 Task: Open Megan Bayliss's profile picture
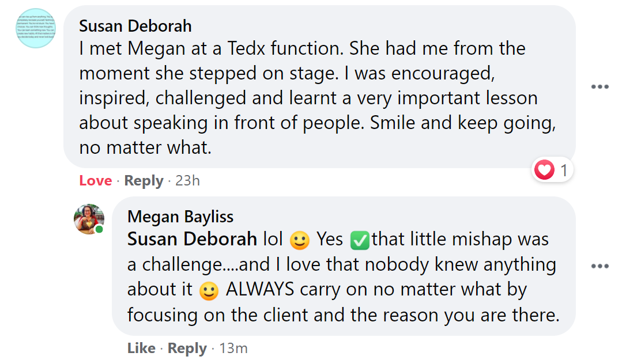pyautogui.click(x=89, y=219)
